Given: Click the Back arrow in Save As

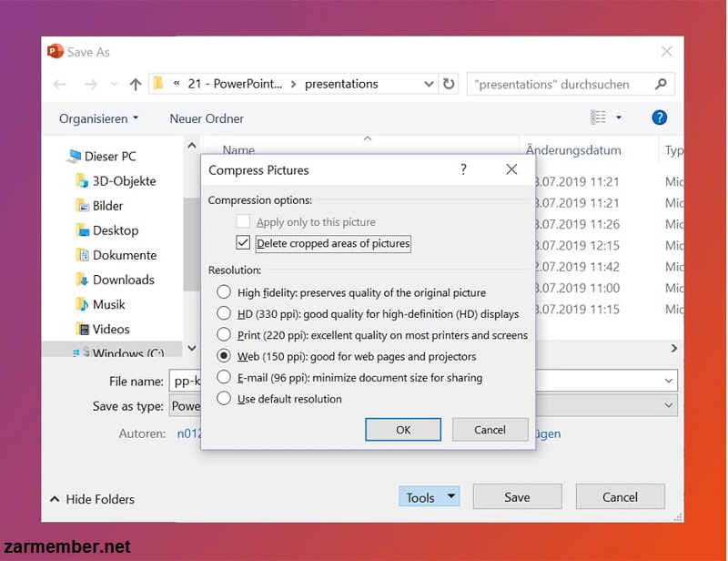Looking at the screenshot, I should [59, 84].
